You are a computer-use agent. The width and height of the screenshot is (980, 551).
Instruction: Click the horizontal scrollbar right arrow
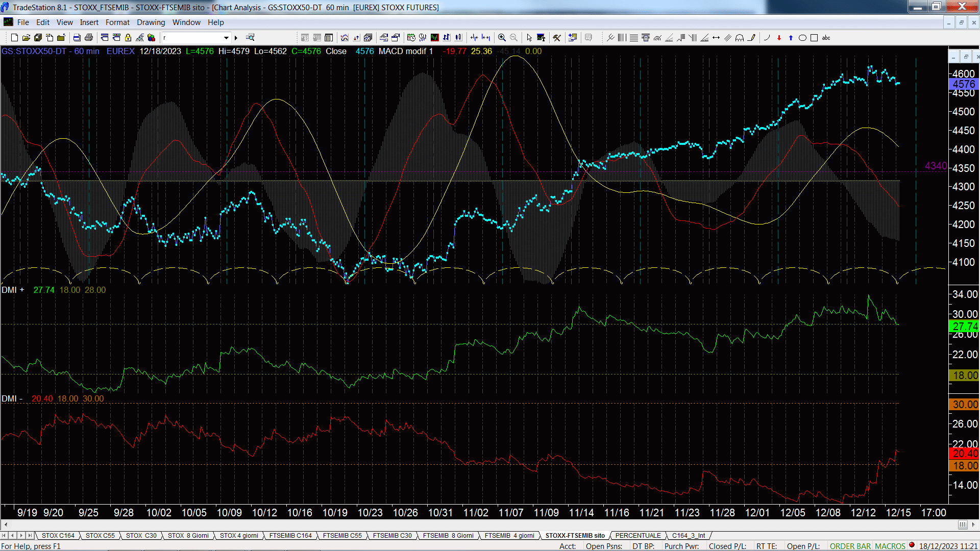(x=974, y=524)
